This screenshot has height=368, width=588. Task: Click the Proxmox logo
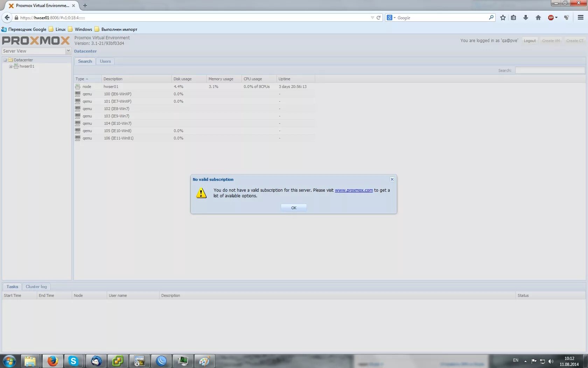pos(36,41)
